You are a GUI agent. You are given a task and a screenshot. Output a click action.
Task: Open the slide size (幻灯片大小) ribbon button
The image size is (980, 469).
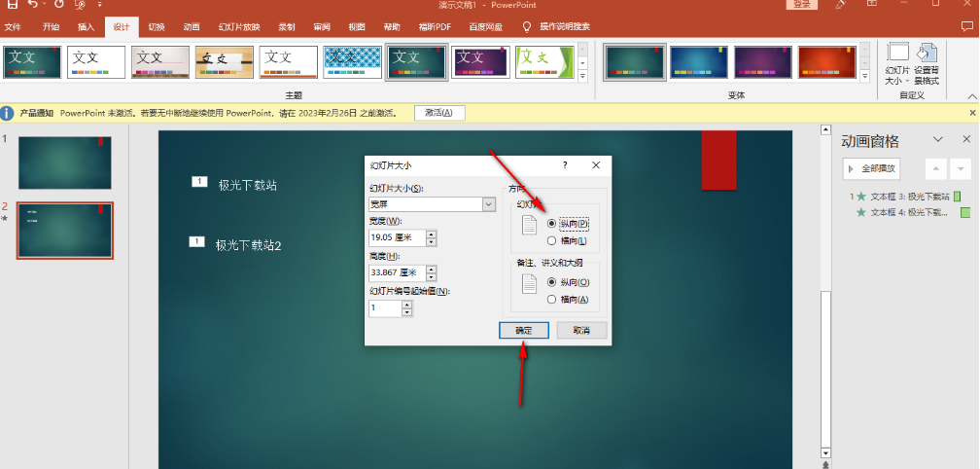pos(898,64)
